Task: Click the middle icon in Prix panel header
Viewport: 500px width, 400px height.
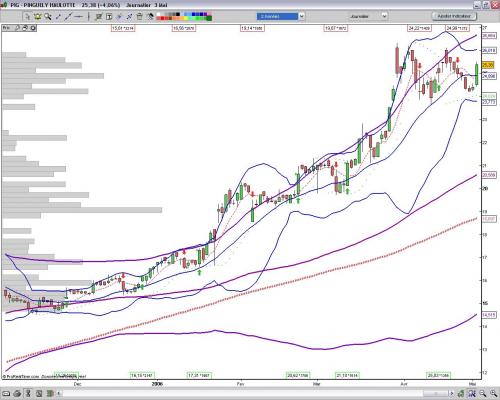Action: pyautogui.click(x=25, y=28)
